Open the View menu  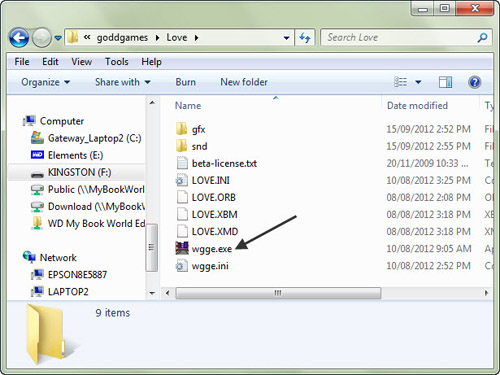tap(82, 62)
